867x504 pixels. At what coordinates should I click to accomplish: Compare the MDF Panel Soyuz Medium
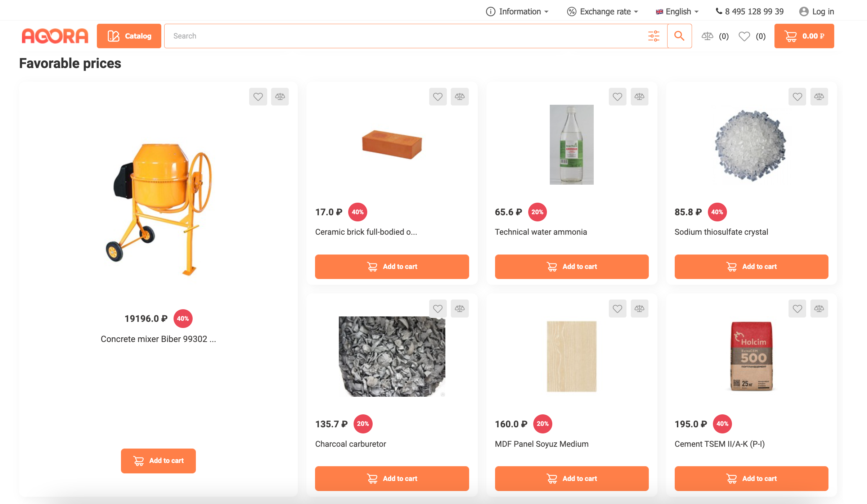[x=639, y=309]
